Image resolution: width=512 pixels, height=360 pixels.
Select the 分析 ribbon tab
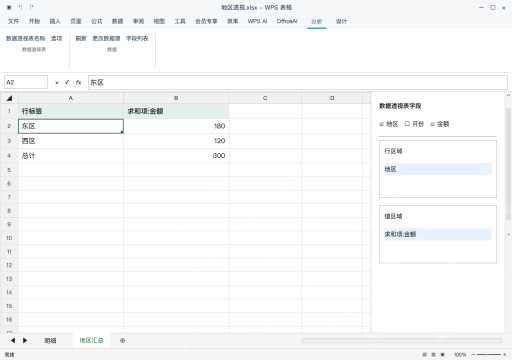(x=317, y=22)
